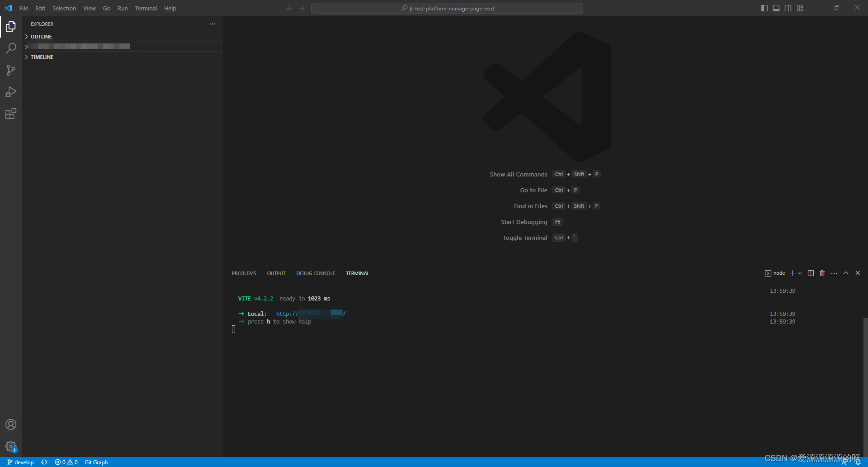Select the node terminal entry
The height and width of the screenshot is (467, 868).
(x=775, y=273)
